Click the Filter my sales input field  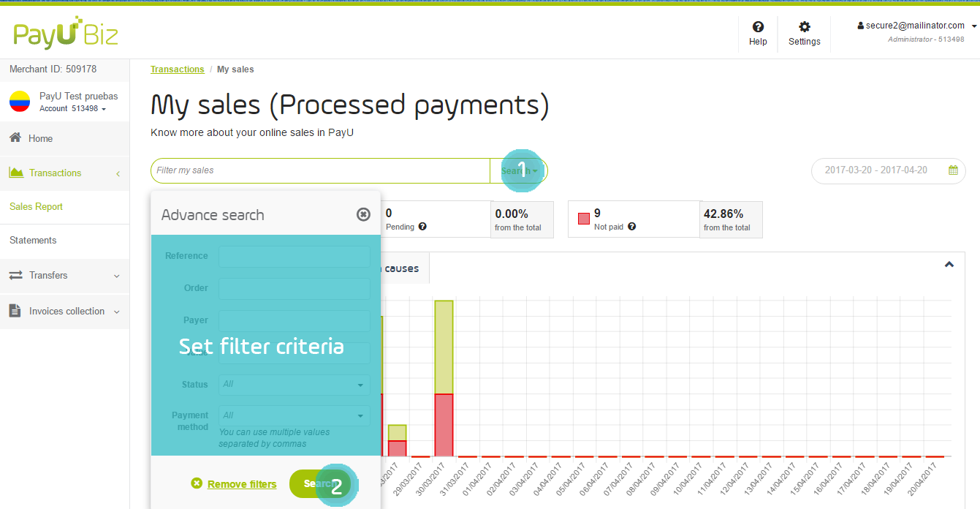[320, 170]
